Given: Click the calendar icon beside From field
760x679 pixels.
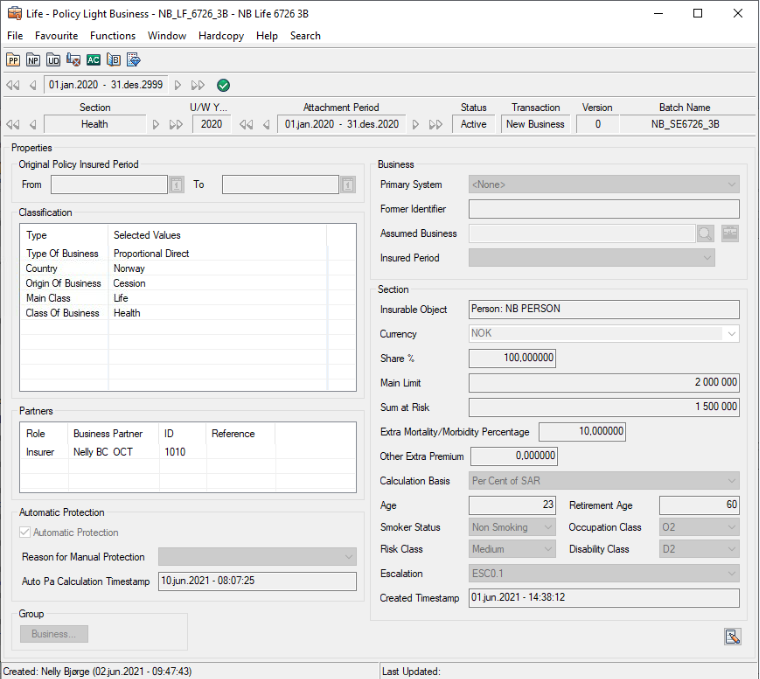Looking at the screenshot, I should tap(177, 185).
